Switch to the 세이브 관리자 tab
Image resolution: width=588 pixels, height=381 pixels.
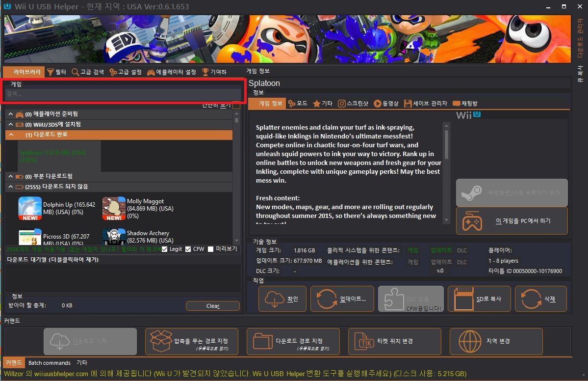(426, 103)
